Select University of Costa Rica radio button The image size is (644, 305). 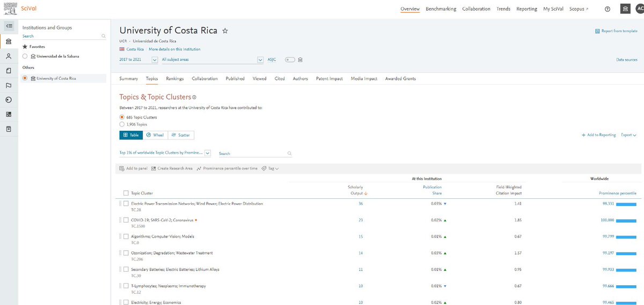(x=25, y=78)
